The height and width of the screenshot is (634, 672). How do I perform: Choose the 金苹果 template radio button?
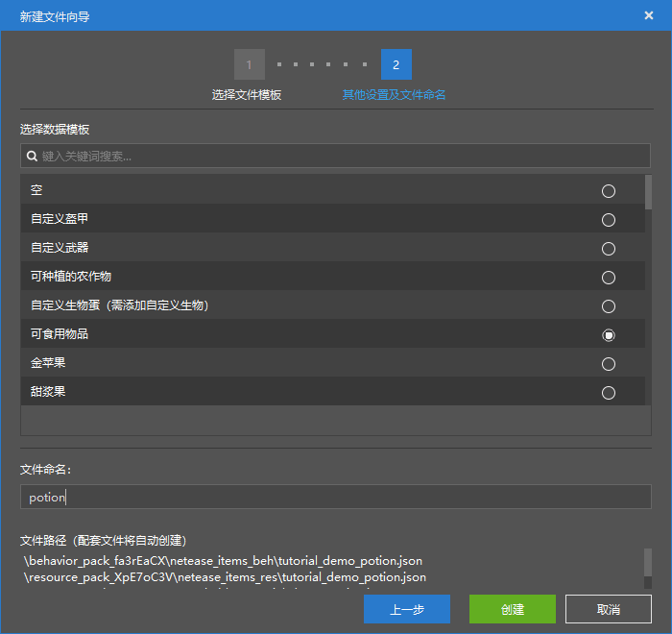click(x=608, y=364)
